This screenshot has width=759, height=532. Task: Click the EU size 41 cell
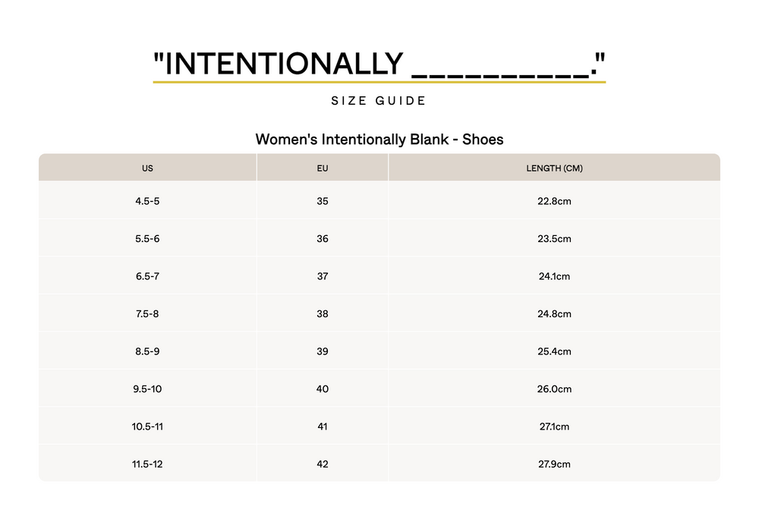coord(323,427)
